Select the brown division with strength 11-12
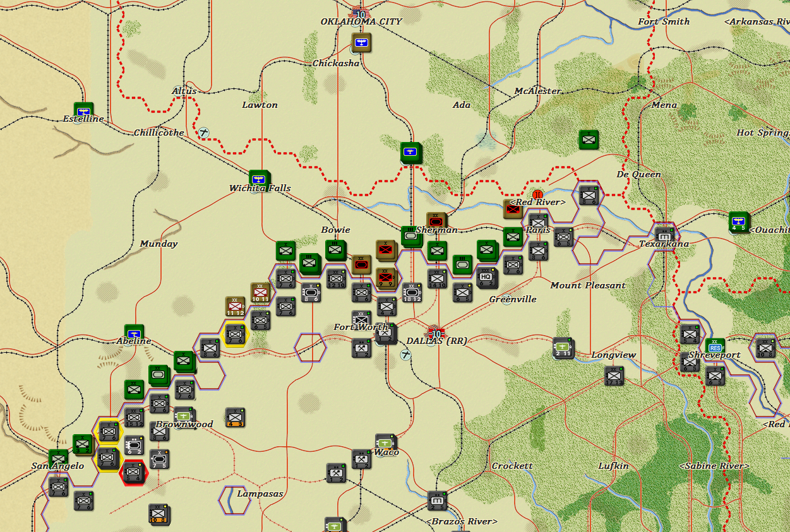 (236, 306)
